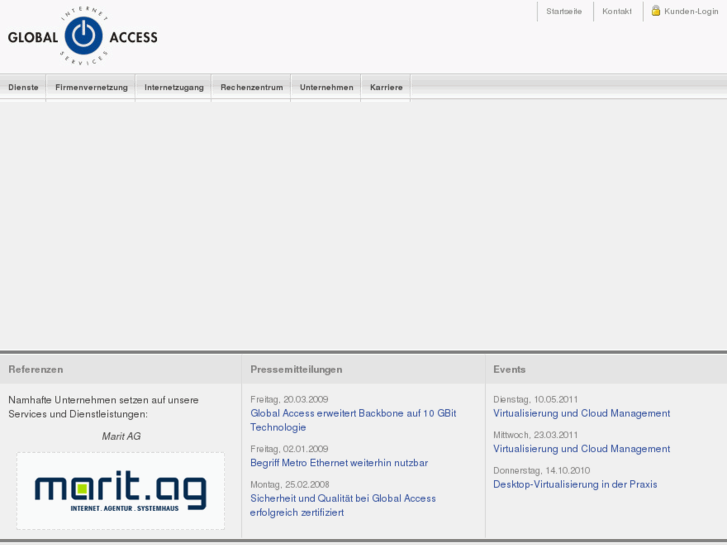Click the 'Marit AG' caption text
This screenshot has height=545, width=727.
coord(121,436)
